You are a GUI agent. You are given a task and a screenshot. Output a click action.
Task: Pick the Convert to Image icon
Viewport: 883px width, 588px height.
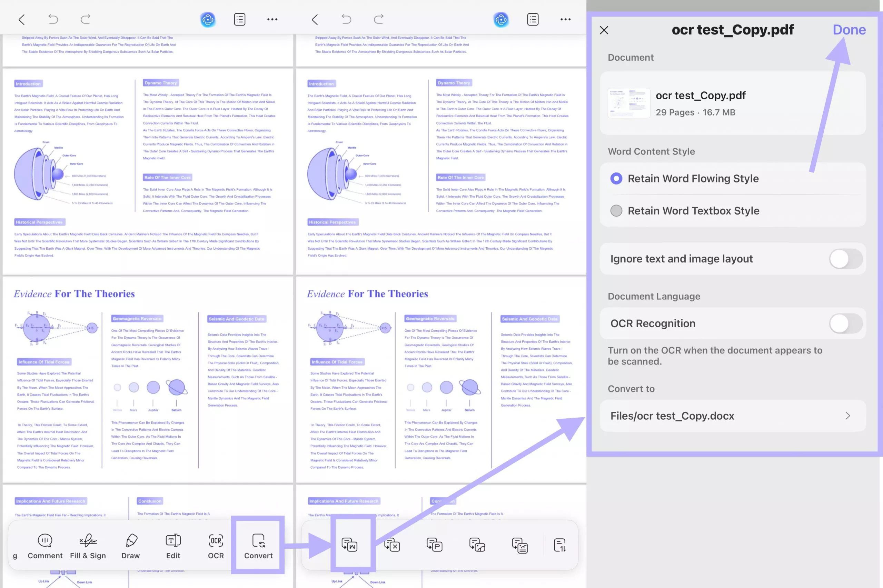pyautogui.click(x=477, y=545)
